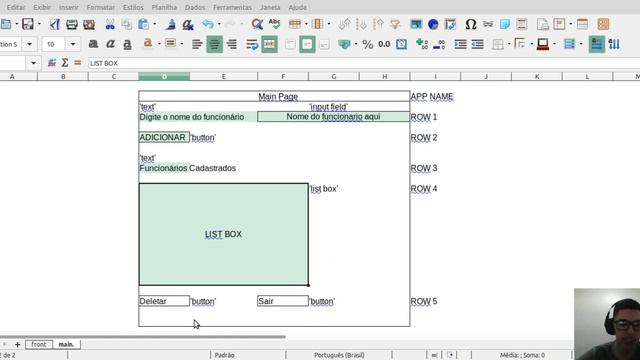
Task: Open save options dropdown arrow
Action: click(39, 24)
